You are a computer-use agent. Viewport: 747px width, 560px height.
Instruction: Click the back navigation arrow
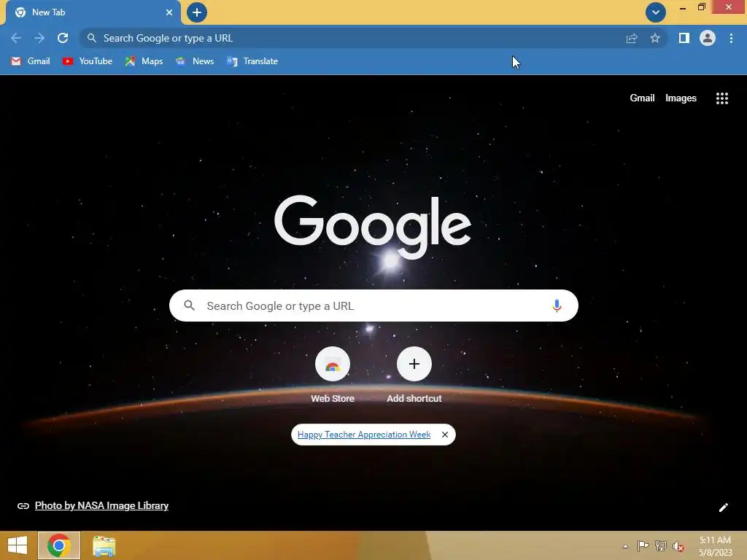(x=16, y=38)
